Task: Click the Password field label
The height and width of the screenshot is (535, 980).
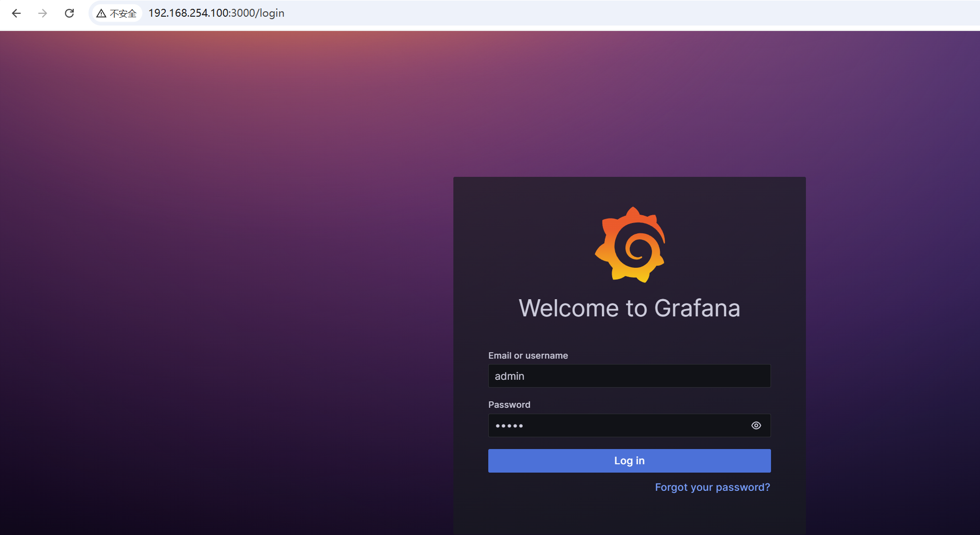Action: 509,404
